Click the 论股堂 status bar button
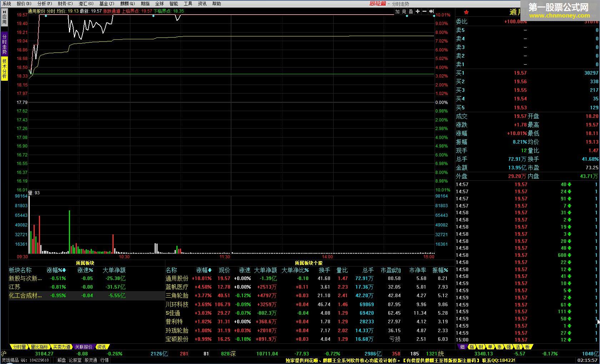This screenshot has width=600, height=364. [x=75, y=360]
